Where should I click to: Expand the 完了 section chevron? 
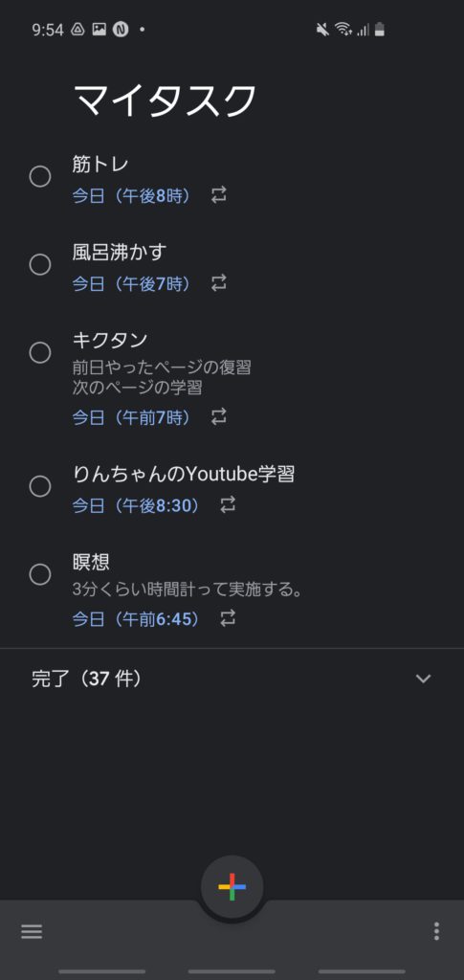pyautogui.click(x=424, y=679)
